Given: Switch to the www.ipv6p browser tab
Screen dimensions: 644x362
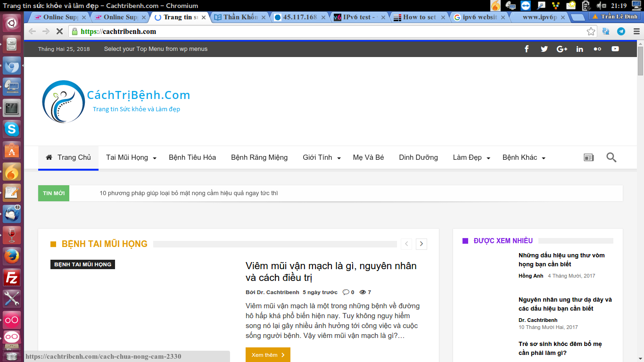Looking at the screenshot, I should coord(539,17).
